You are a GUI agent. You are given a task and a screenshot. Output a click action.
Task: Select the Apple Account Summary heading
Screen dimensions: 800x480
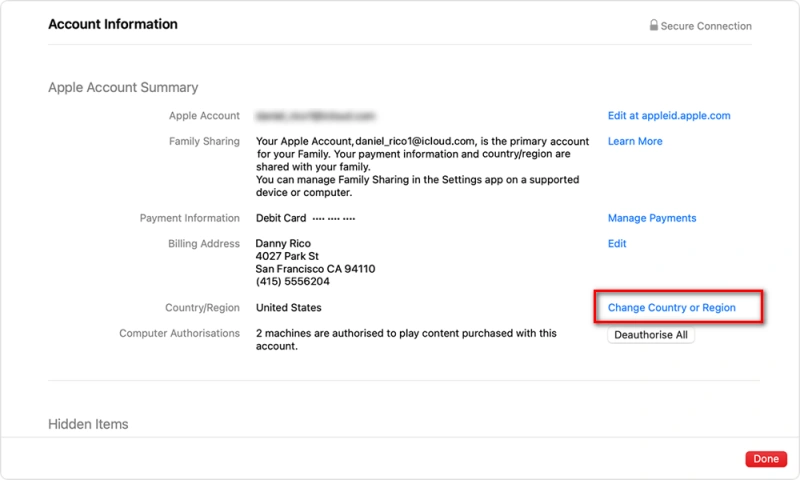coord(123,88)
